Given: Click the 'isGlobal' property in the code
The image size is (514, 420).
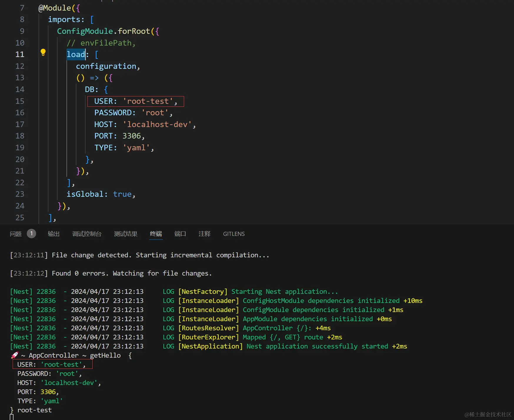Looking at the screenshot, I should 85,194.
